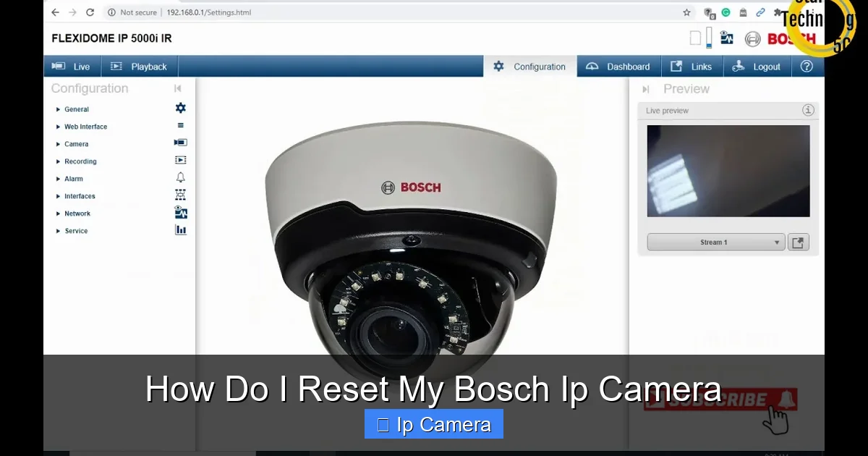Collapse the Configuration sidebar panel
Image resolution: width=868 pixels, height=456 pixels.
click(x=178, y=88)
